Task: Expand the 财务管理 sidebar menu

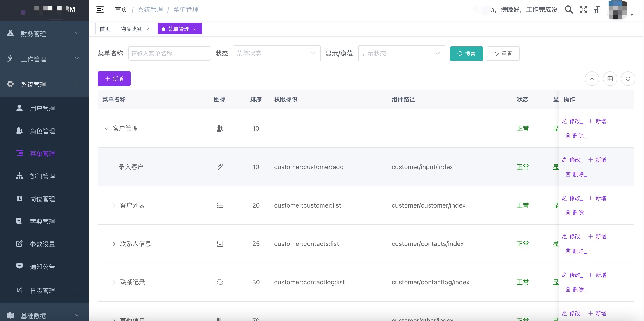Action: (44, 33)
